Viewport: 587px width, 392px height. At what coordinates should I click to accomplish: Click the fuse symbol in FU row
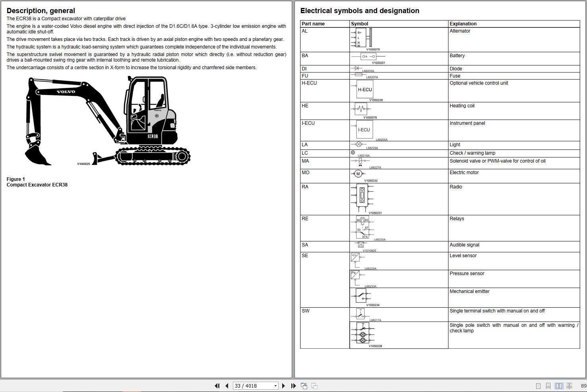point(358,74)
